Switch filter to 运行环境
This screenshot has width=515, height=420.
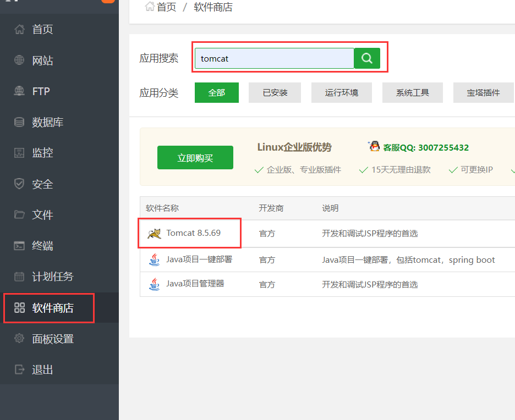(341, 92)
